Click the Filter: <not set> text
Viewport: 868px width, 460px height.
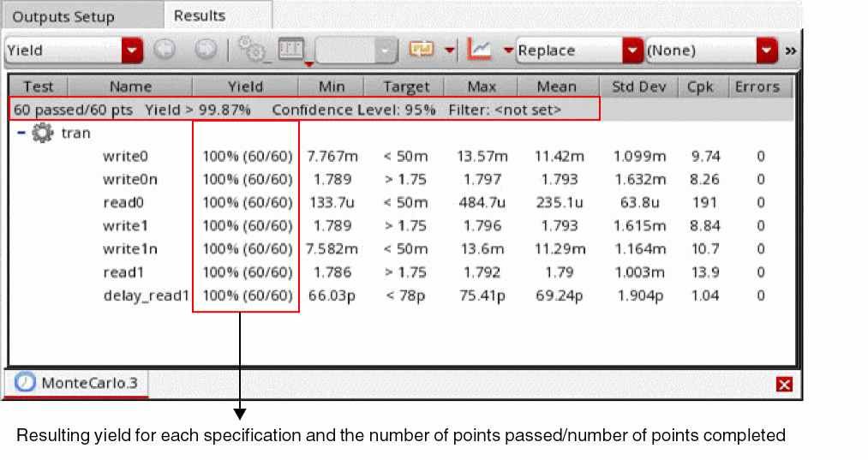coord(505,110)
